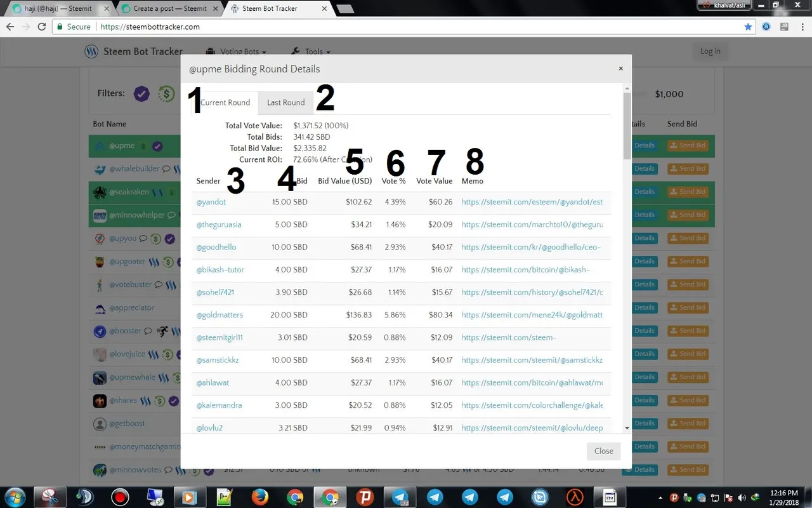The width and height of the screenshot is (812, 508).
Task: Open the red record app in taskbar
Action: coord(120,497)
